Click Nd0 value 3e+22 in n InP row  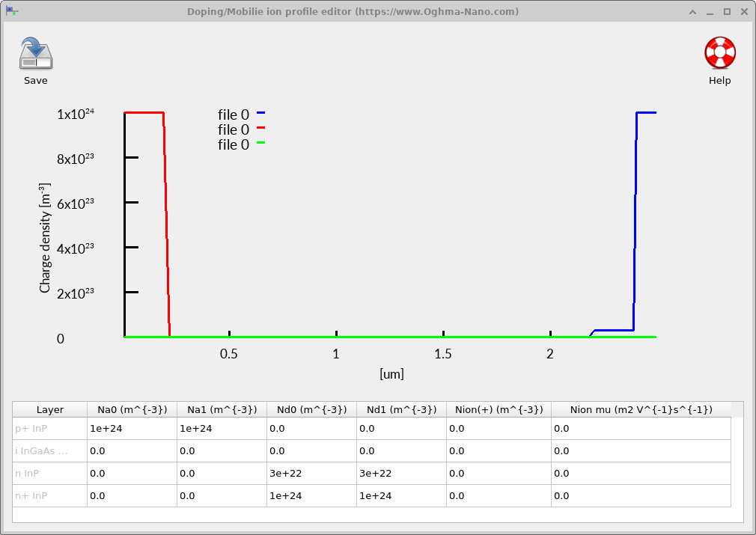(311, 474)
